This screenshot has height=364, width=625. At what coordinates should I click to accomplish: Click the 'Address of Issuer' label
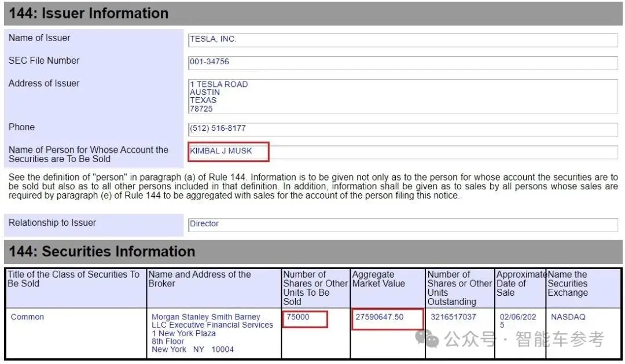coord(44,83)
